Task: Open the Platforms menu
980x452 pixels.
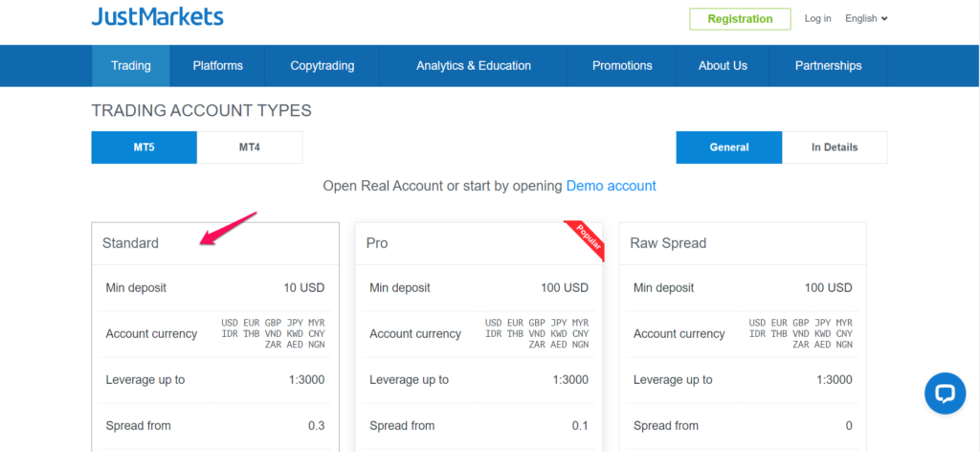Action: (x=217, y=66)
